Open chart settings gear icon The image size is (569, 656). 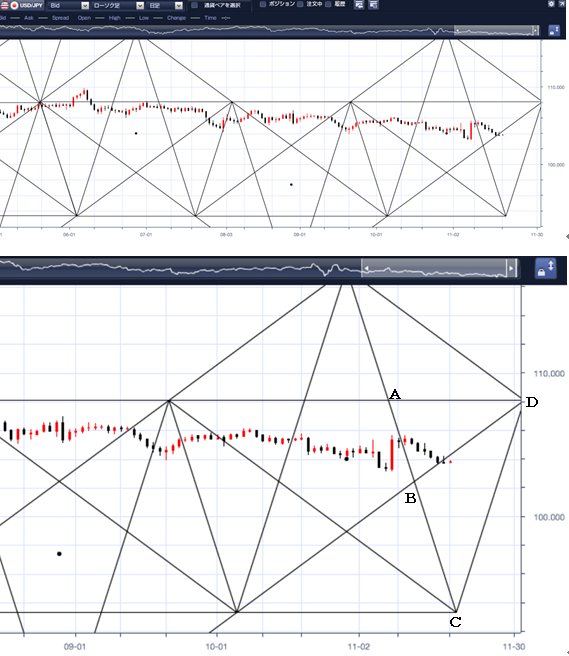[551, 3]
